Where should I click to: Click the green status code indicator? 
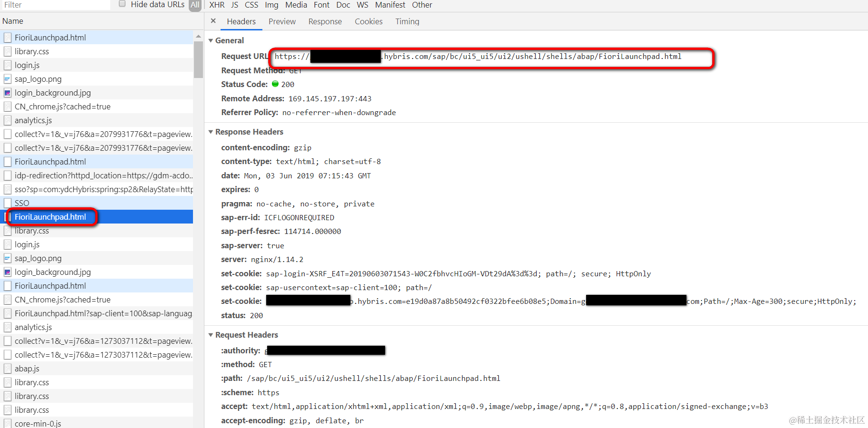click(x=275, y=84)
